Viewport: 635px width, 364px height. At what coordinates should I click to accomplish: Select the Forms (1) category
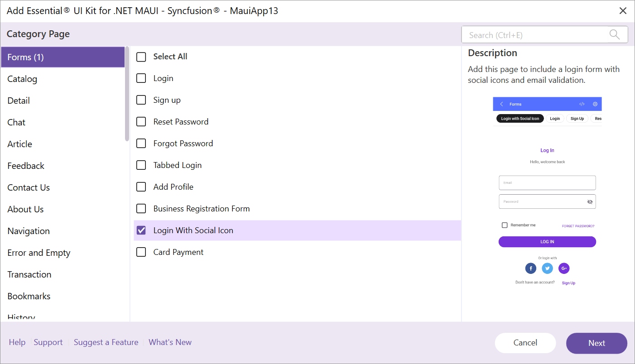coord(63,57)
